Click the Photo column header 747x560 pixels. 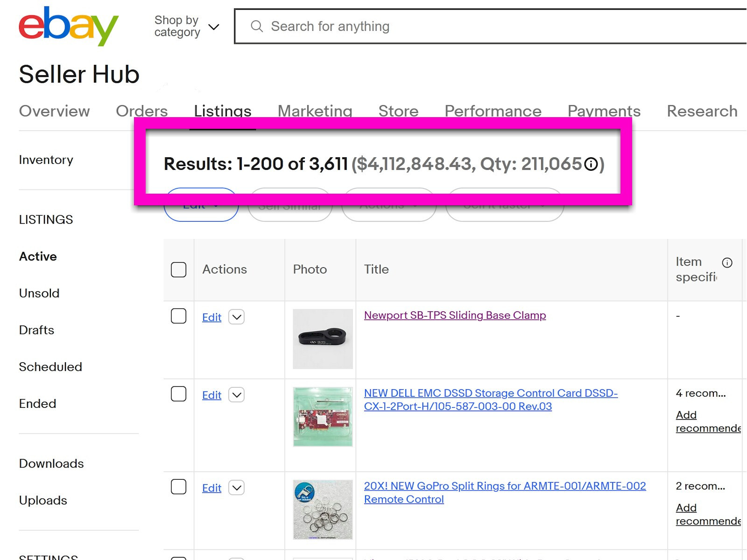click(310, 270)
